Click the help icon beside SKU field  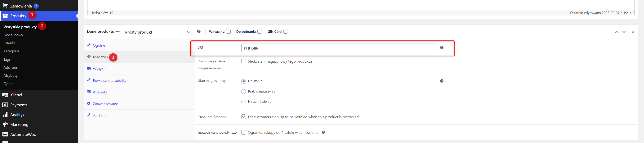pos(442,48)
